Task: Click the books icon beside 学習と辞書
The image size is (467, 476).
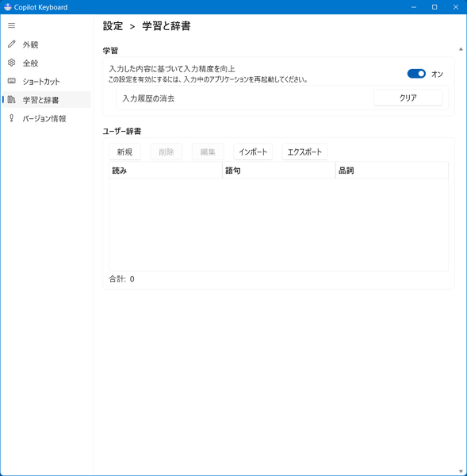Action: (x=12, y=100)
